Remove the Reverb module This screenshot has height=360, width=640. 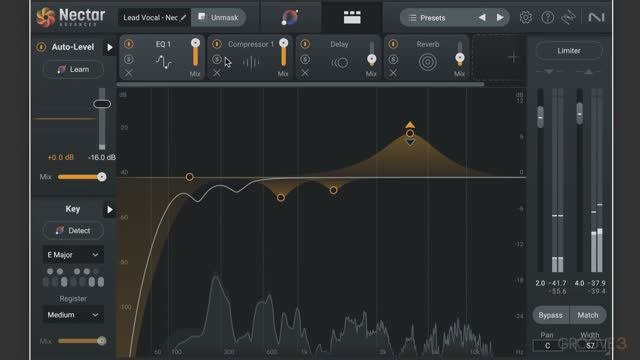(393, 73)
